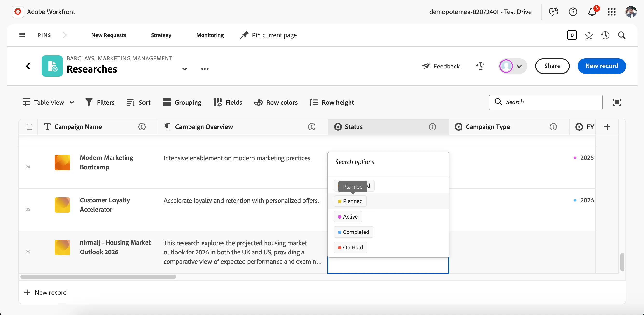
Task: Toggle the select all rows checkbox
Action: point(29,127)
